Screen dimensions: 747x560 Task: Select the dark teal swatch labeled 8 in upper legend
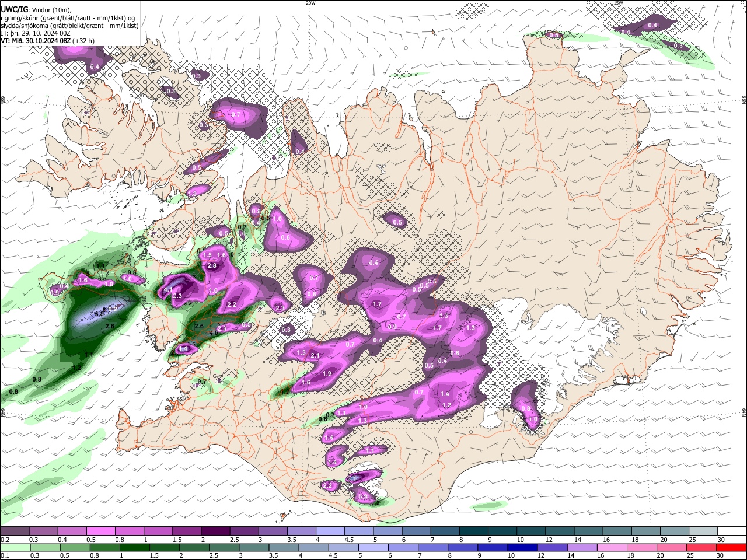pos(473,531)
